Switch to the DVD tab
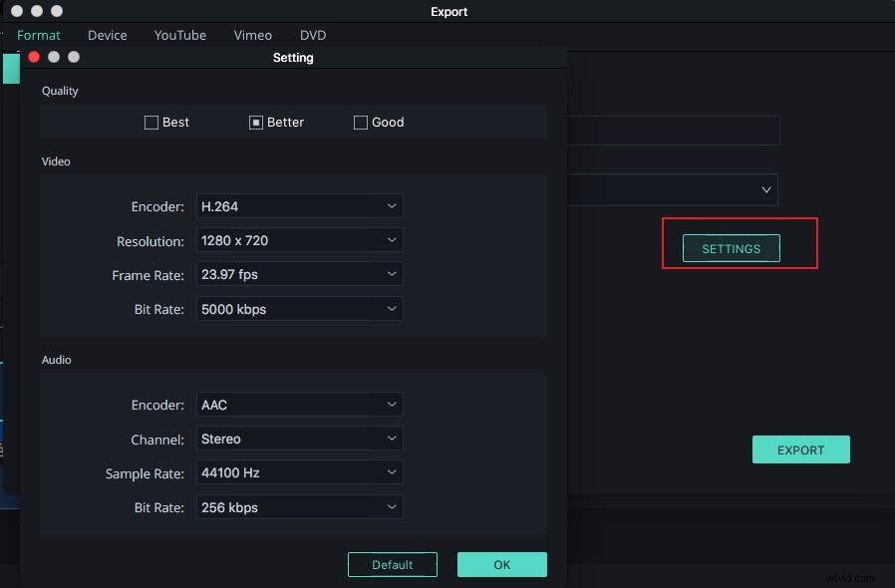 point(312,35)
